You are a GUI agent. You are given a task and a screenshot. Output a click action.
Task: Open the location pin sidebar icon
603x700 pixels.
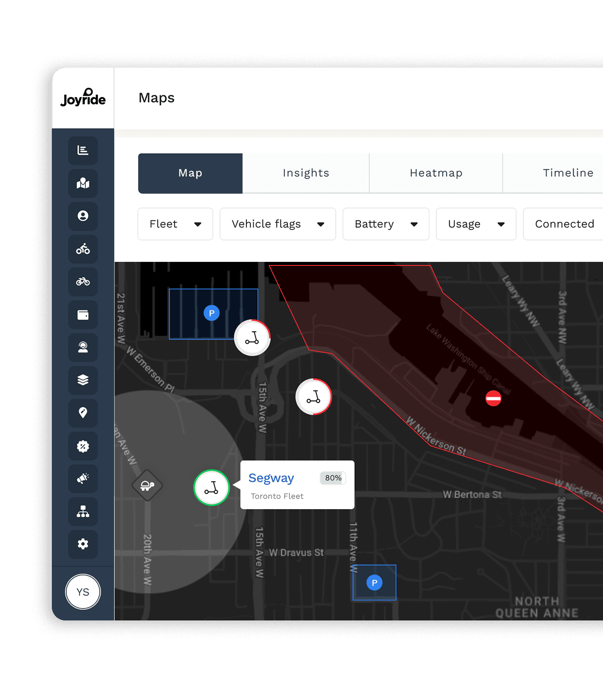click(x=83, y=413)
